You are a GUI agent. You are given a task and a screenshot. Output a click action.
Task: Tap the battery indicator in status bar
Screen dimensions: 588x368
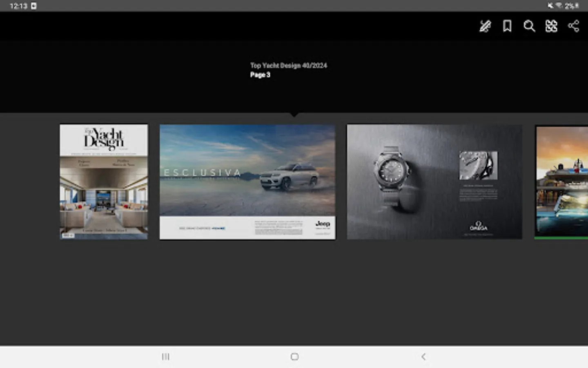point(583,6)
